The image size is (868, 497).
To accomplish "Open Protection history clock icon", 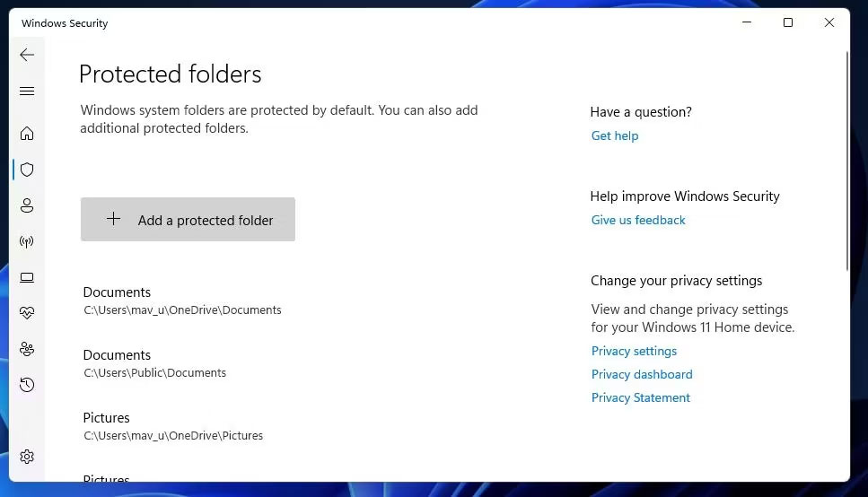I will tap(27, 385).
